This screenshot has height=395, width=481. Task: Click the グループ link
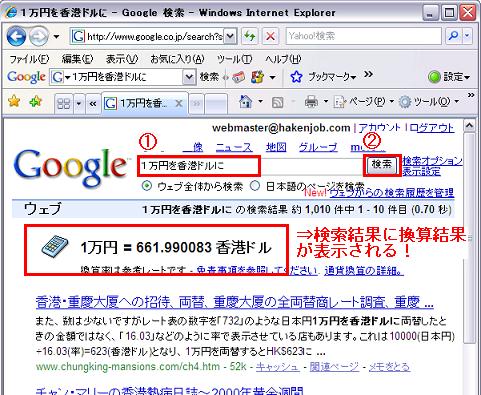pyautogui.click(x=318, y=147)
